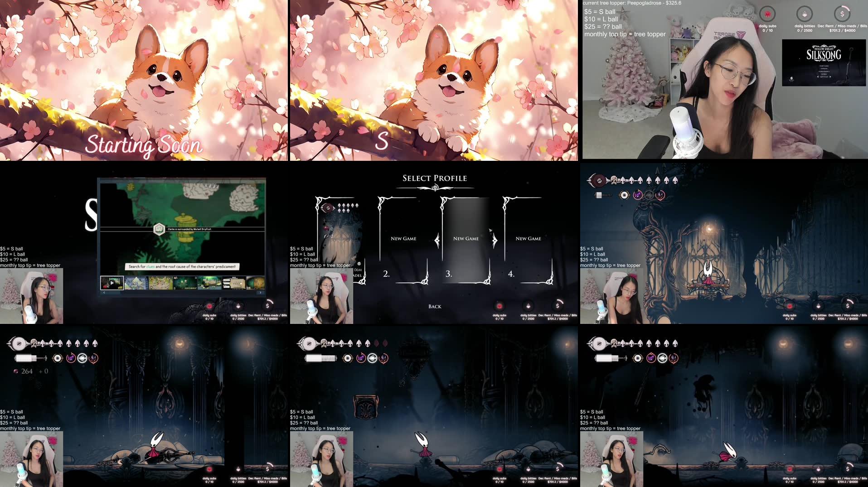Click the right arrow of the thumbnail carousel
Image resolution: width=868 pixels, height=487 pixels.
261,293
